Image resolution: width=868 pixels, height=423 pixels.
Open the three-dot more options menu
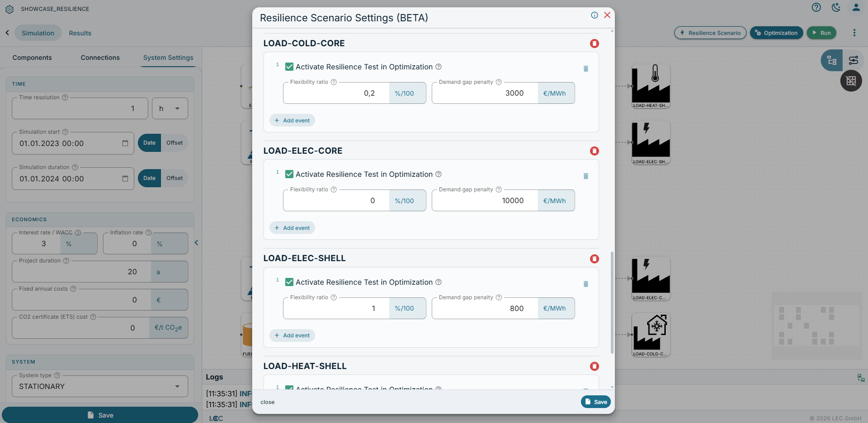point(854,33)
